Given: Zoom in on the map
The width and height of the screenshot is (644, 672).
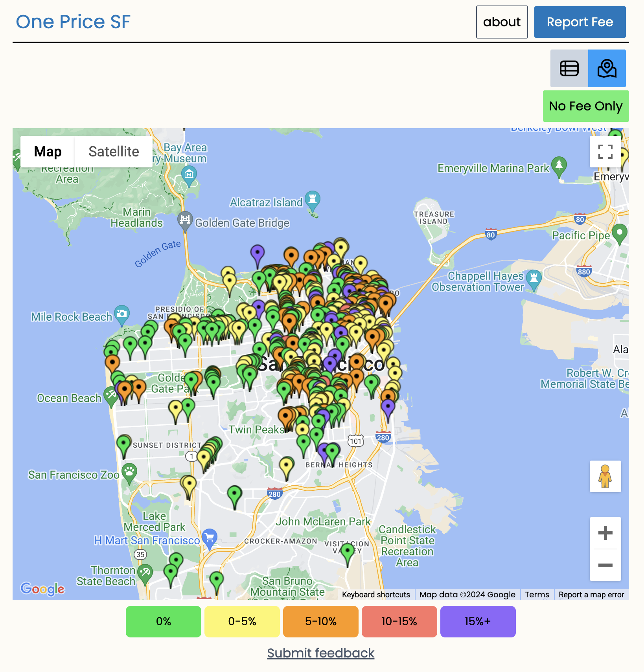Looking at the screenshot, I should pos(605,533).
